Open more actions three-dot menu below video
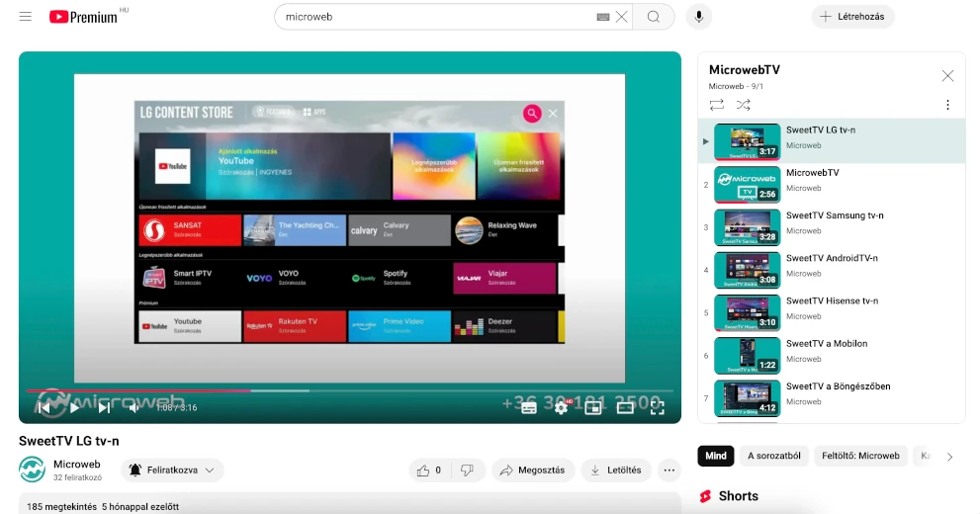Image resolution: width=980 pixels, height=514 pixels. (668, 471)
